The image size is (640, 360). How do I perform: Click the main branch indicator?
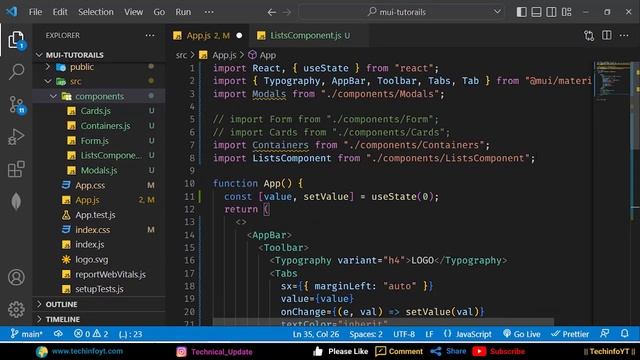pos(26,334)
